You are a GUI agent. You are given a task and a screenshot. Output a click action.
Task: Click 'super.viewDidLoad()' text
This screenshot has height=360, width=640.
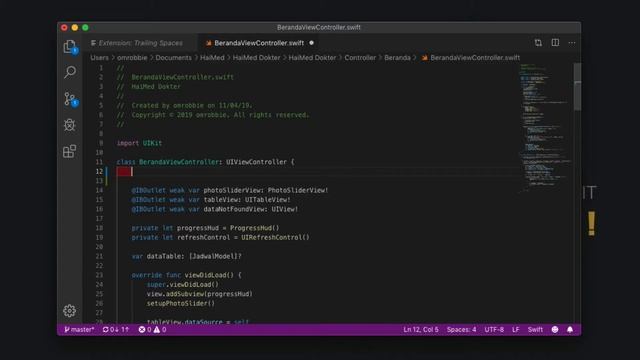[182, 284]
